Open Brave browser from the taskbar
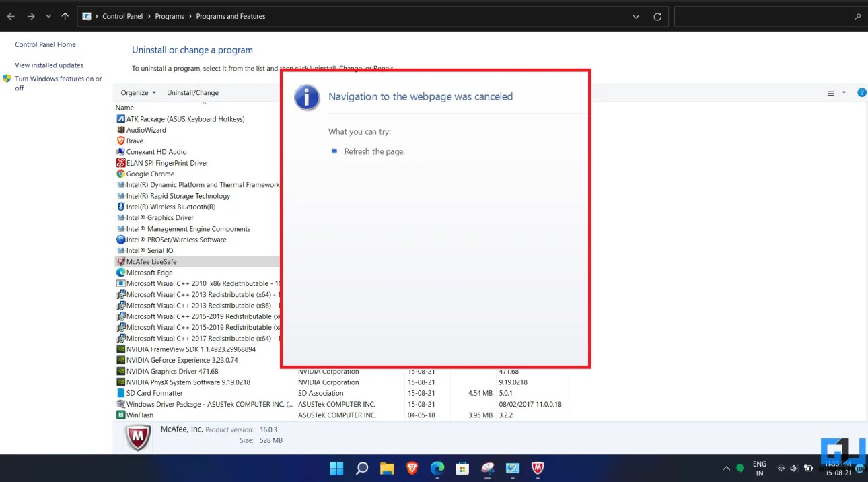The image size is (868, 482). pos(412,469)
